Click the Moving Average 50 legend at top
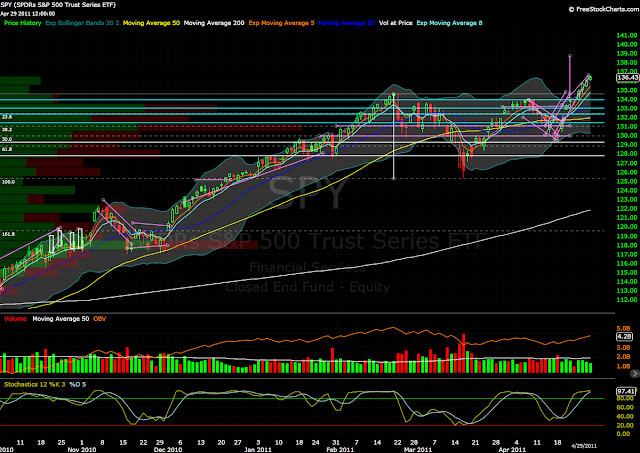The image size is (640, 453). (x=151, y=23)
